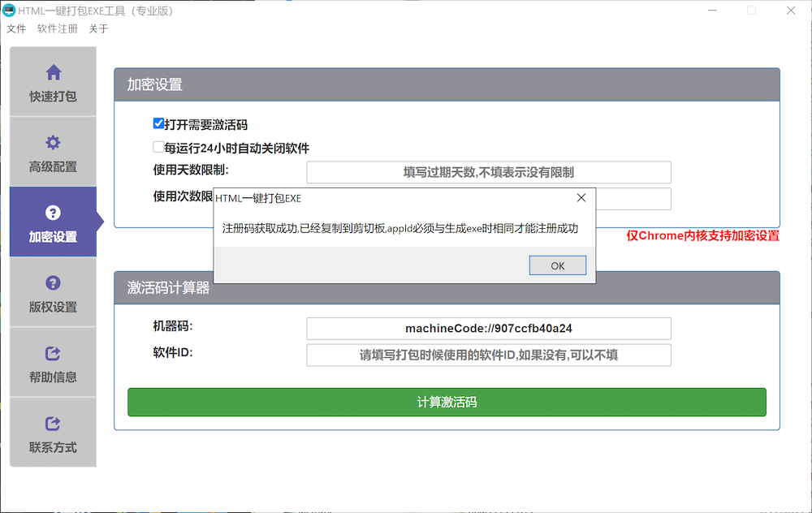Focus the 机器码 machineCode field

(488, 328)
